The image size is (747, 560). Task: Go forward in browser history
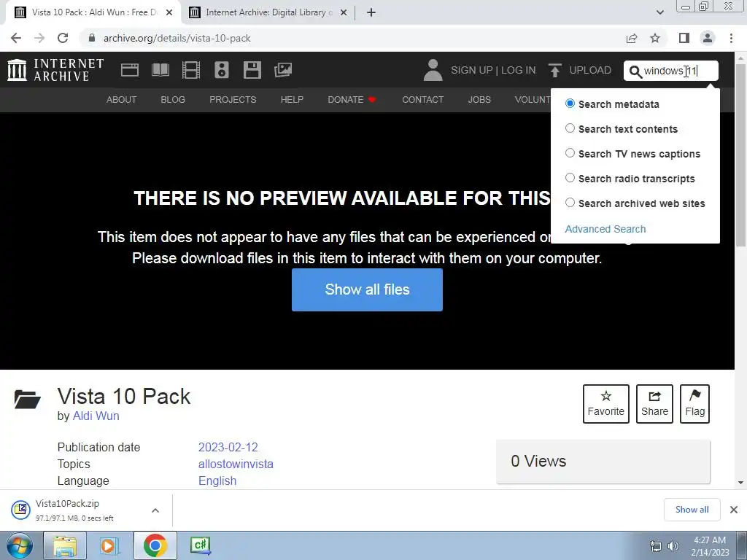pos(39,38)
